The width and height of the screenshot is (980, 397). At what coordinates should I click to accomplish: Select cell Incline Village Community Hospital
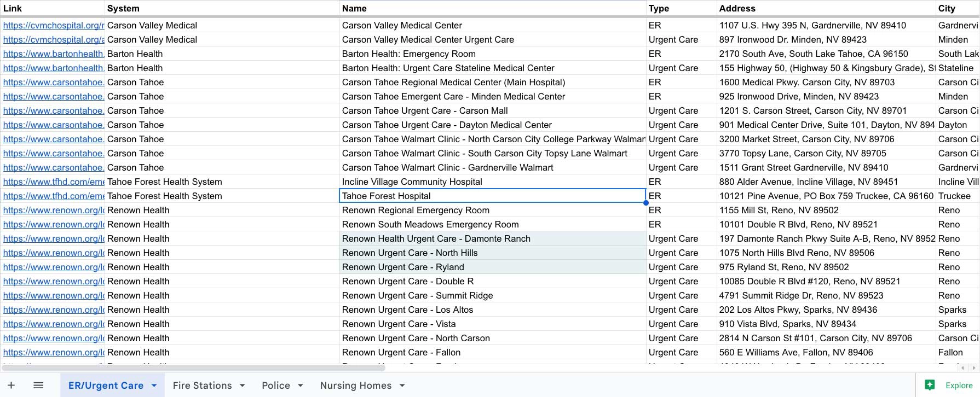[x=493, y=182]
